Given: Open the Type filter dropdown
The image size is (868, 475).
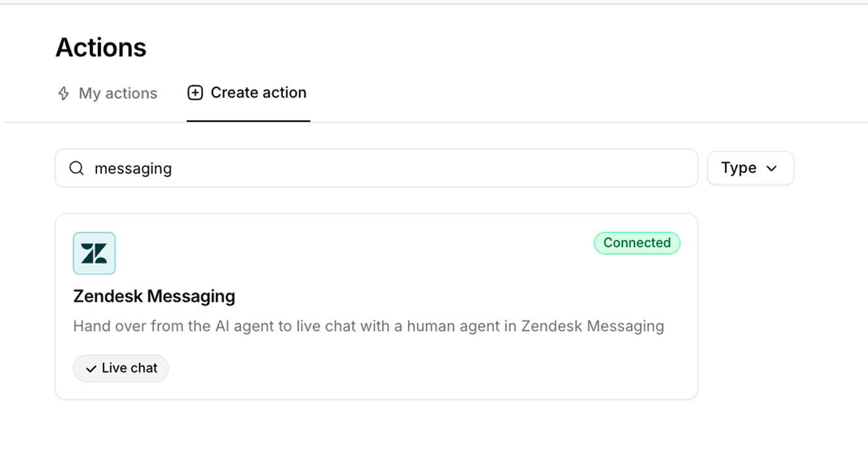Looking at the screenshot, I should (x=750, y=168).
